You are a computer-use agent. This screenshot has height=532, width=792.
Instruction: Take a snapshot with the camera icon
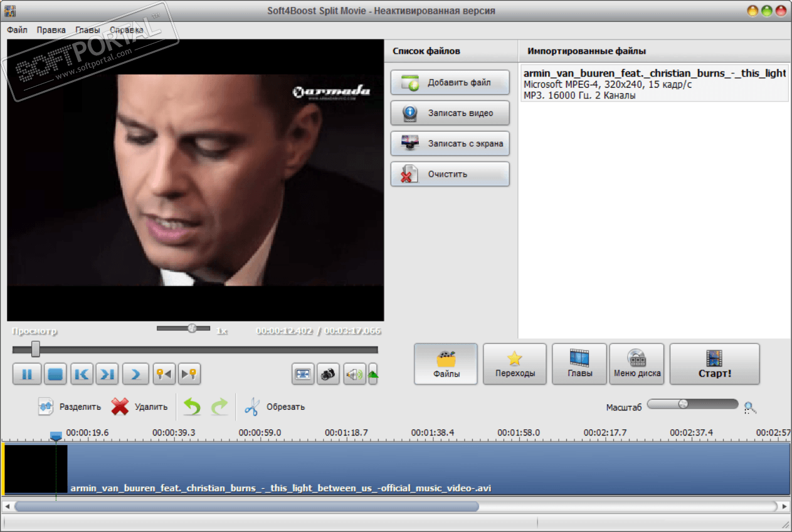[328, 374]
